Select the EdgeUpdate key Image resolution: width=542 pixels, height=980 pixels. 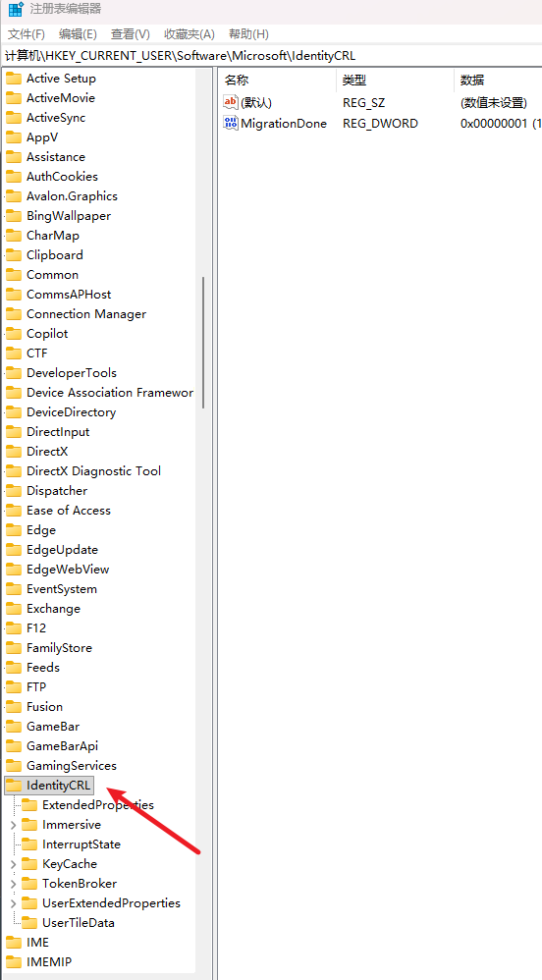(63, 550)
